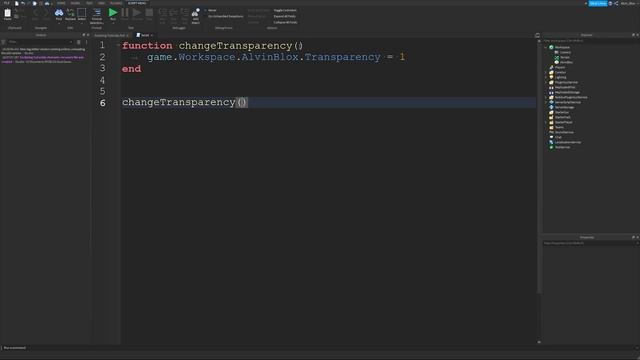Start the game with Run button
640x360 pixels.
pyautogui.click(x=113, y=13)
